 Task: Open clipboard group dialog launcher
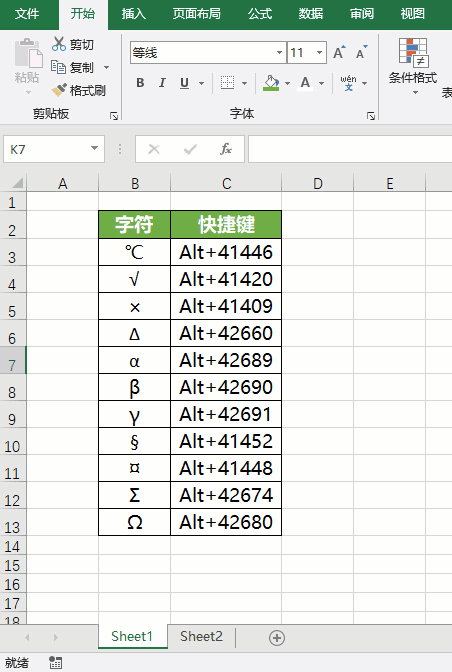[x=114, y=116]
